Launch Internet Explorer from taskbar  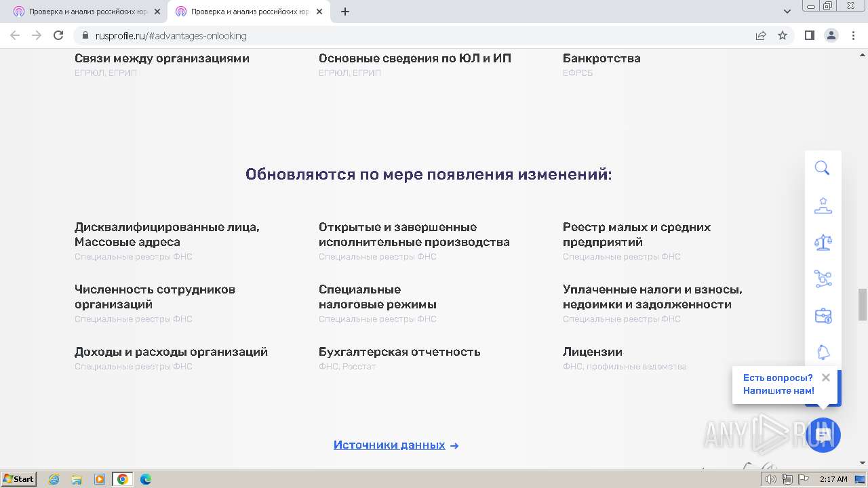point(54,479)
